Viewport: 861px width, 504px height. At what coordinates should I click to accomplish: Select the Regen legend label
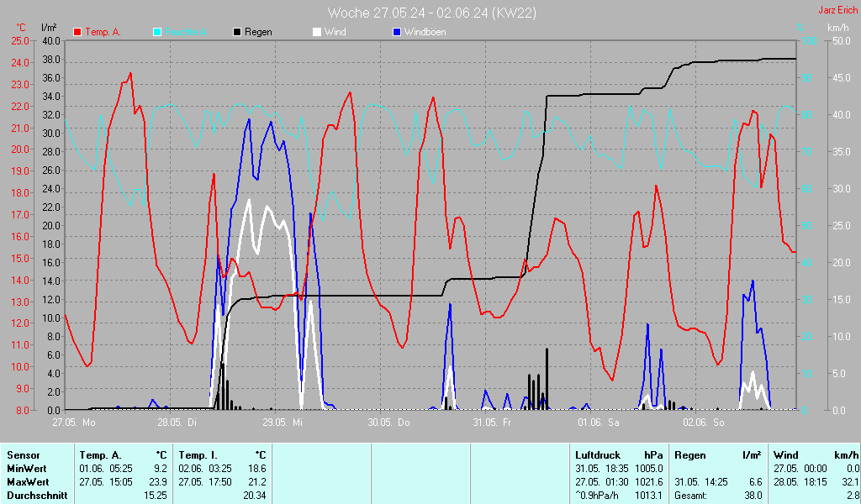pyautogui.click(x=258, y=32)
